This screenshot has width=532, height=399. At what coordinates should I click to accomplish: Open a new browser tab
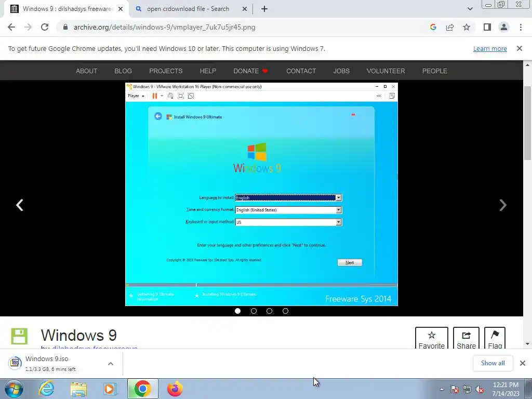coord(264,9)
